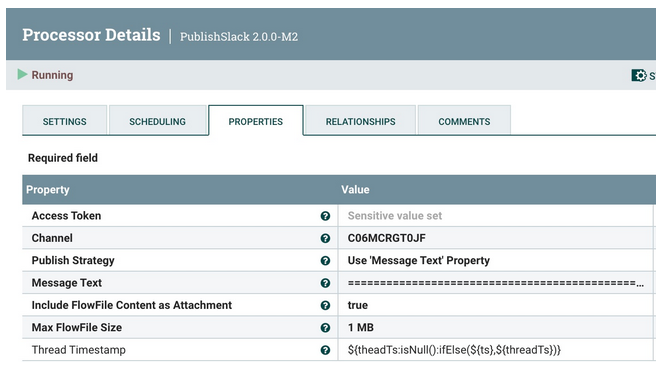This screenshot has width=663, height=368.
Task: Click the Channel property help icon
Action: 325,239
